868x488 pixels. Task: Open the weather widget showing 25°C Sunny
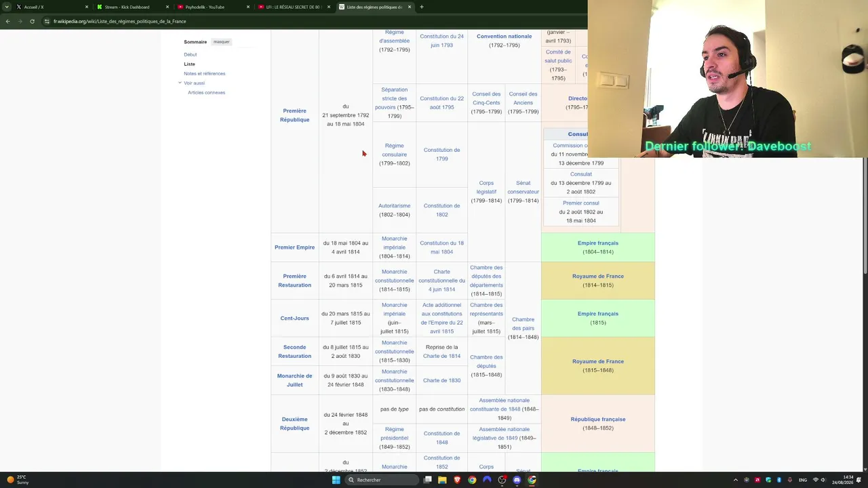click(x=16, y=480)
